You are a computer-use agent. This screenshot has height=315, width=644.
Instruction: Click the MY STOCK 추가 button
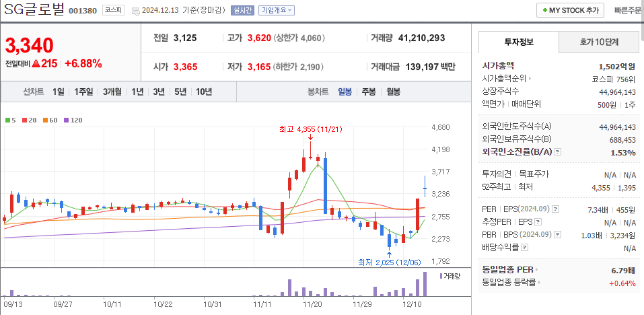click(570, 10)
